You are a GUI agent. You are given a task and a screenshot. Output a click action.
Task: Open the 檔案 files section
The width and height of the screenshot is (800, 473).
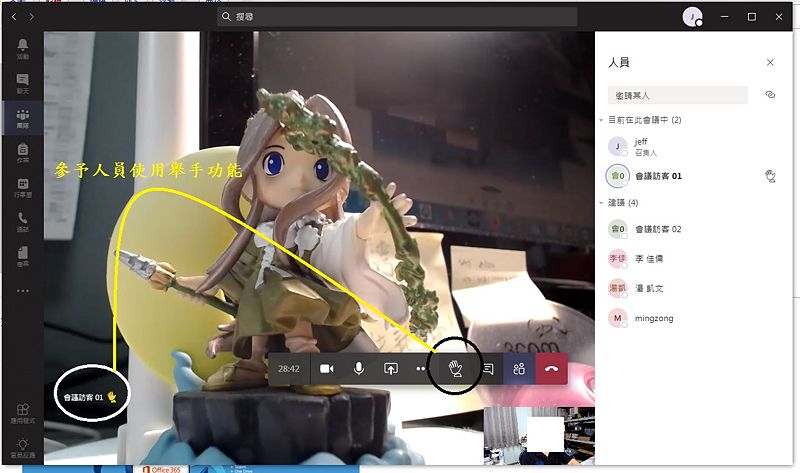[22, 256]
